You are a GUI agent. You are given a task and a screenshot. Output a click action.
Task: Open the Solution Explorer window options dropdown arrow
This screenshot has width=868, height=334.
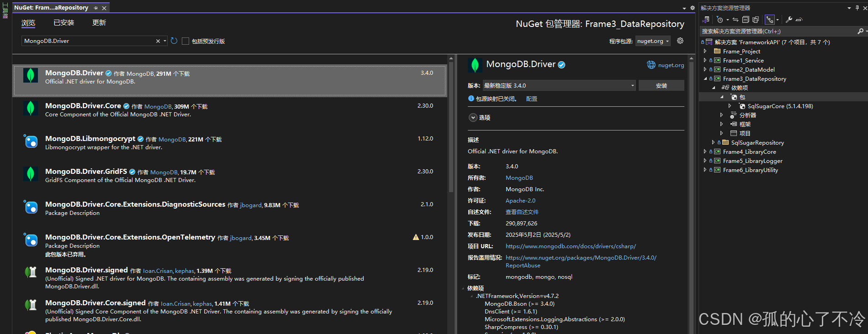tap(849, 8)
